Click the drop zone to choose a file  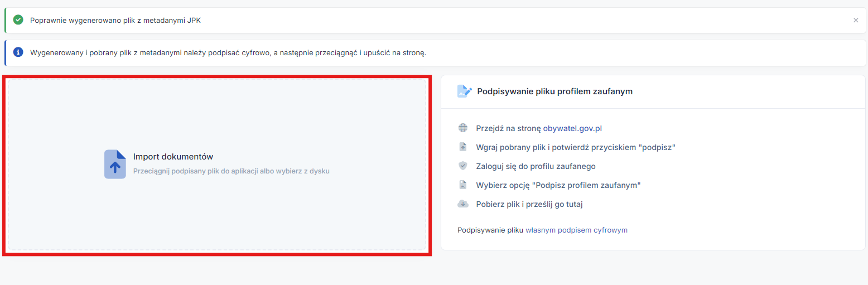(x=217, y=165)
